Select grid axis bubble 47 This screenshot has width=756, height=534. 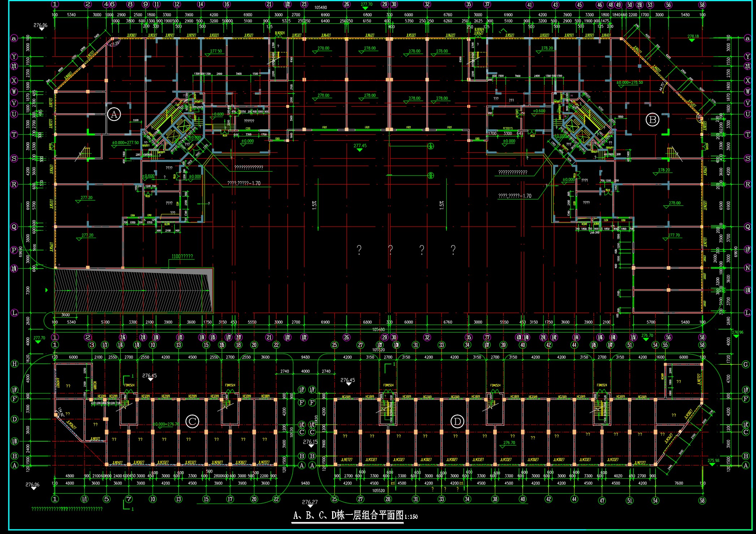(x=602, y=500)
